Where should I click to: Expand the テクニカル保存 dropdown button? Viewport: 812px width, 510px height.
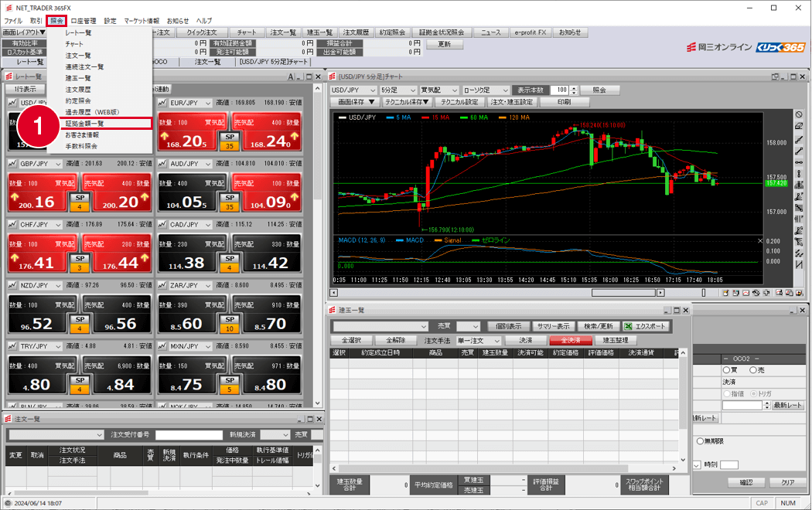[x=407, y=103]
